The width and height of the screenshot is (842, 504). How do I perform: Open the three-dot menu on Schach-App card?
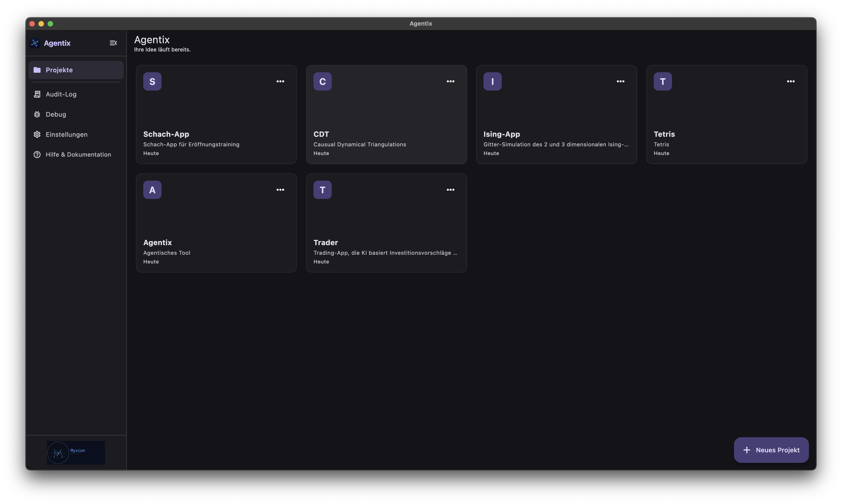coord(280,81)
